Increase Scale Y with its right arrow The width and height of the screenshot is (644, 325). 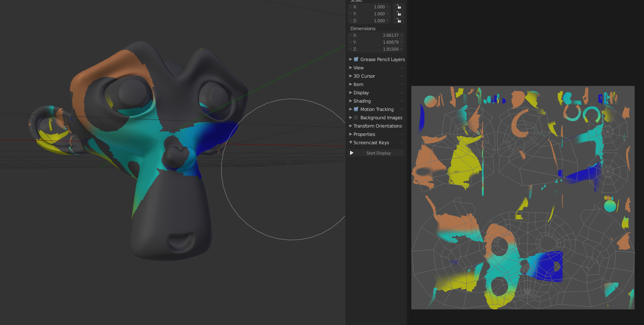click(387, 14)
